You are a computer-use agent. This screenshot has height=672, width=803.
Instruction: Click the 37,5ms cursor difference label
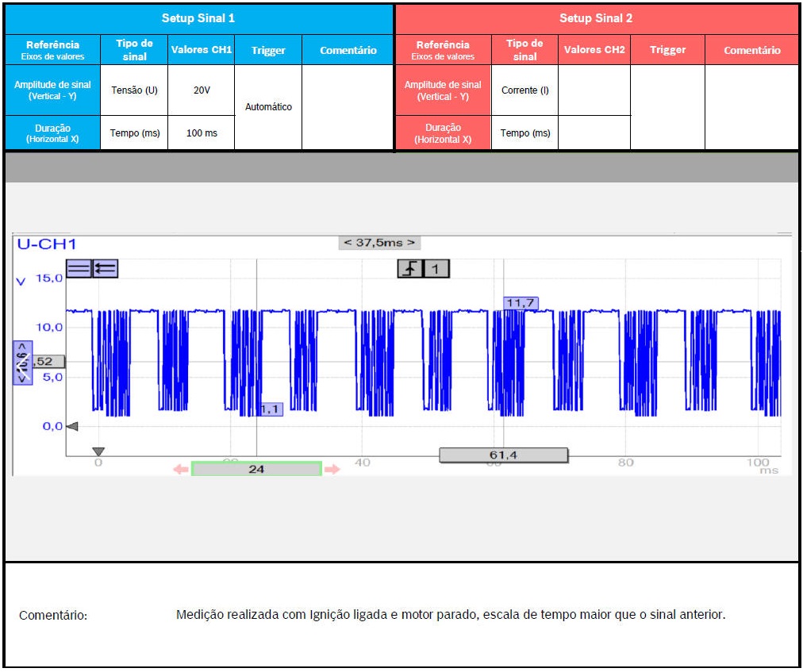coord(378,243)
